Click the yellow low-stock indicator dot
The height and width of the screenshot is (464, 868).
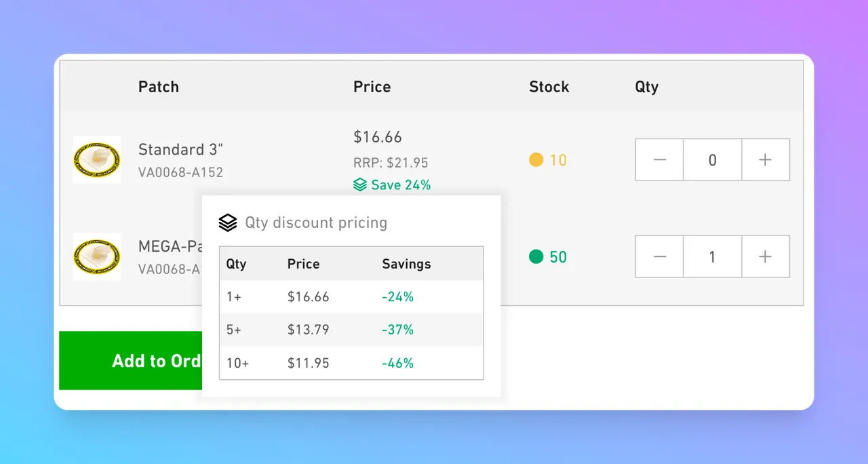coord(536,160)
